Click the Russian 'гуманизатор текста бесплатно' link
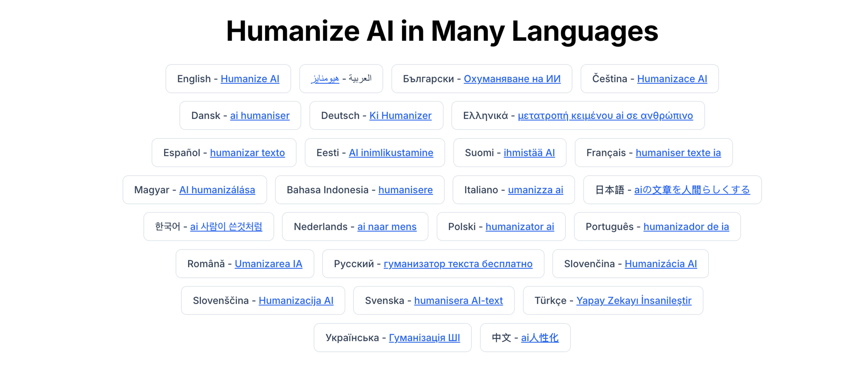This screenshot has height=370, width=868. click(x=458, y=264)
